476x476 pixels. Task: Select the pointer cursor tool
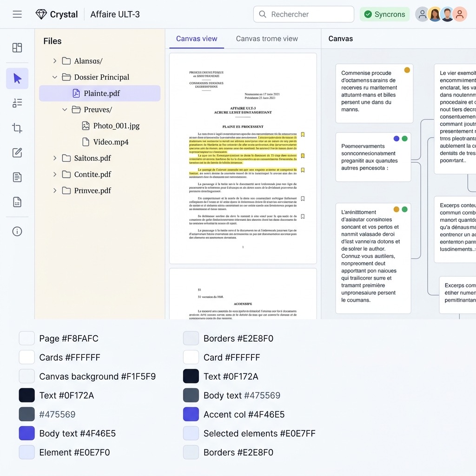tap(17, 78)
